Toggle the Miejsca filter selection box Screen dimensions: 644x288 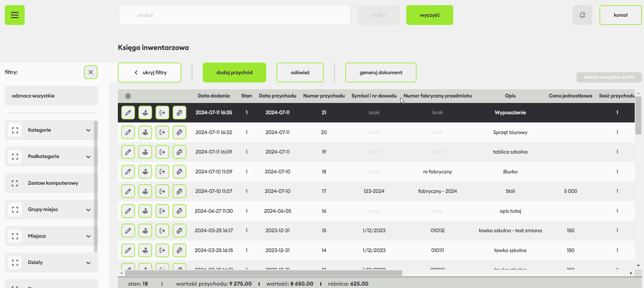click(x=15, y=236)
